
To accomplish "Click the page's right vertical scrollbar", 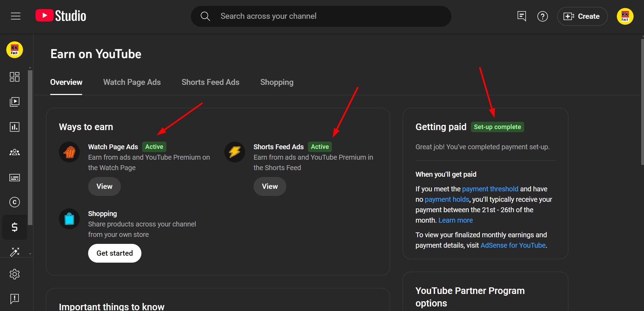I will [x=642, y=102].
